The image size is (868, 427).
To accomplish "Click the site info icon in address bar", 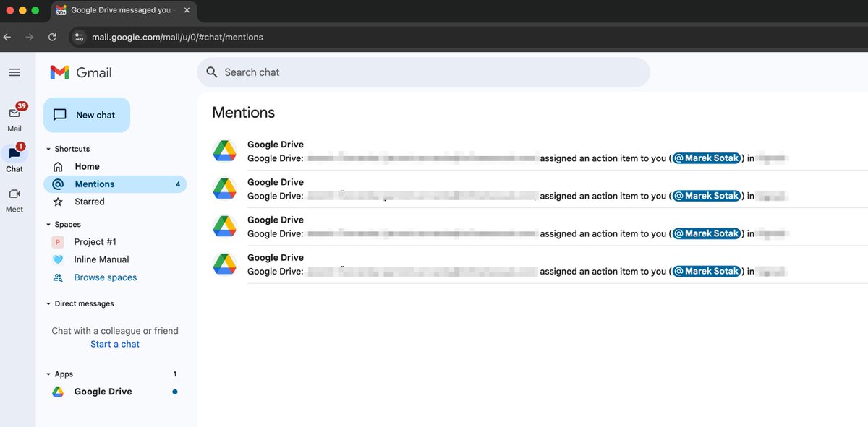I will [80, 37].
